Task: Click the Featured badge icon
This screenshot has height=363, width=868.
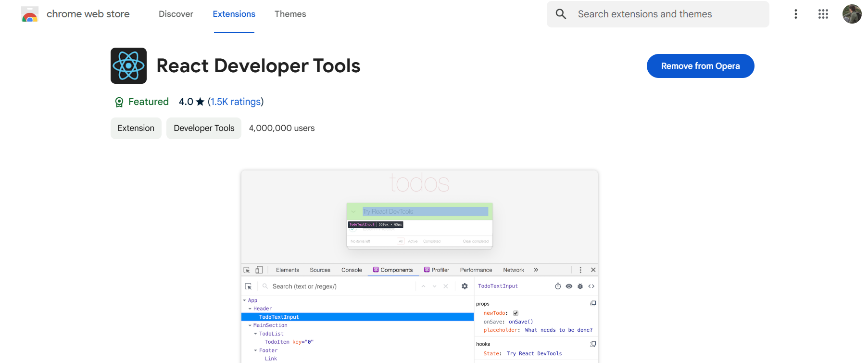Action: coord(119,102)
